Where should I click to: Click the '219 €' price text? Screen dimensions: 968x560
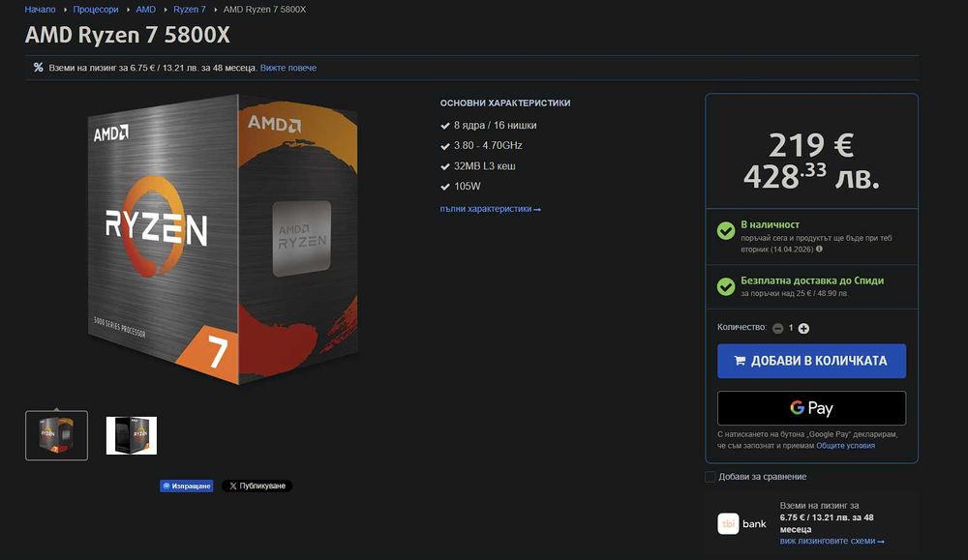[811, 145]
